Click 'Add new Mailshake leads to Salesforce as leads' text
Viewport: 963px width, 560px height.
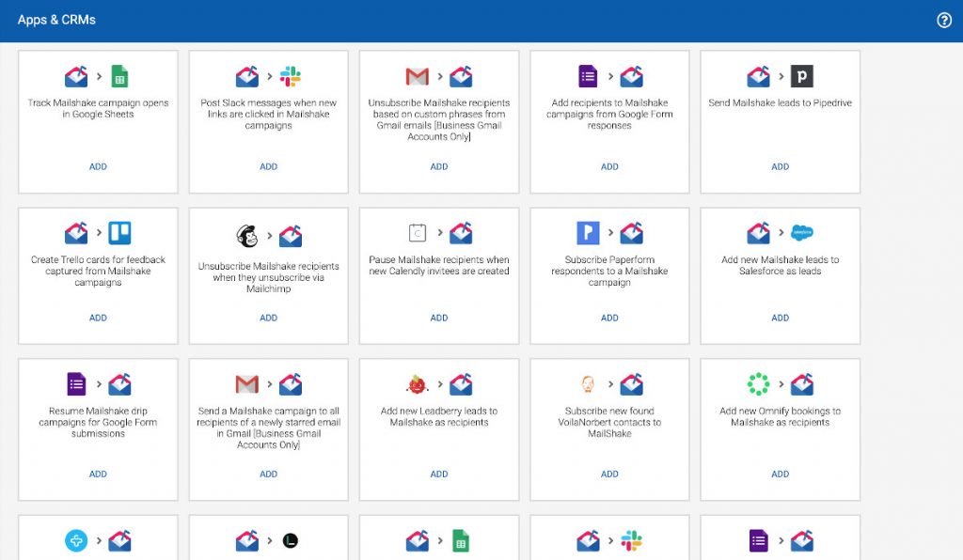pos(780,266)
